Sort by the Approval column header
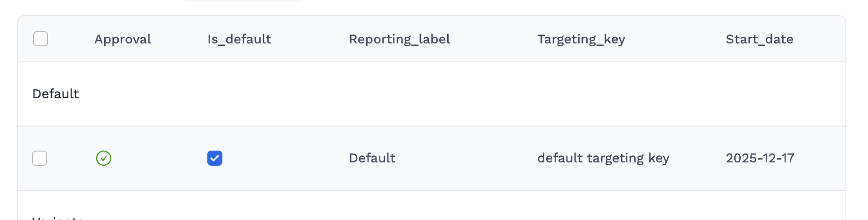Image resolution: width=868 pixels, height=220 pixels. click(123, 39)
